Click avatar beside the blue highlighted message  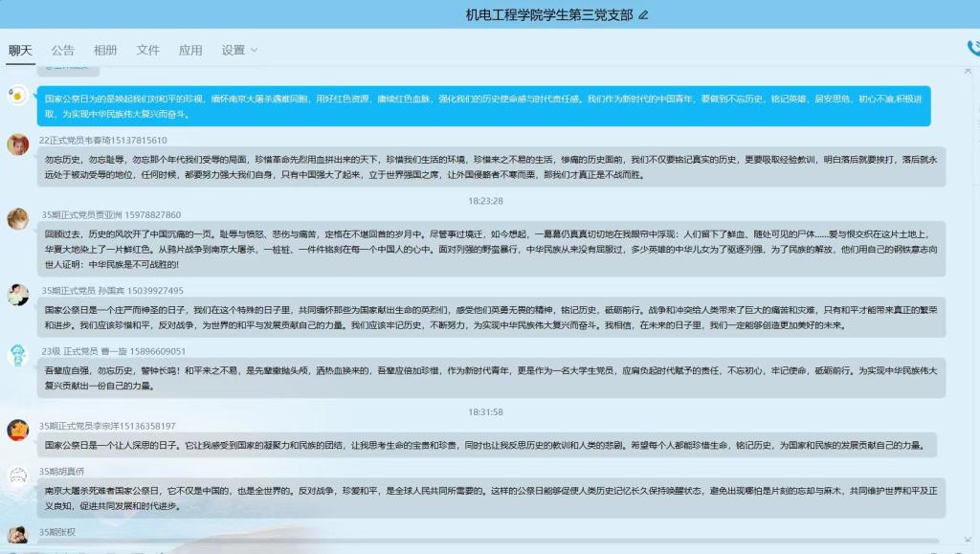click(x=17, y=94)
